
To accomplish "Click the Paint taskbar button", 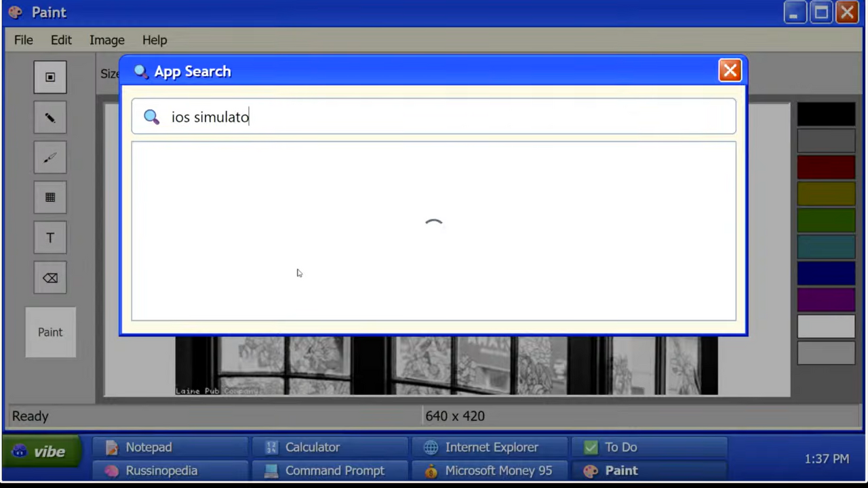I will pos(650,470).
